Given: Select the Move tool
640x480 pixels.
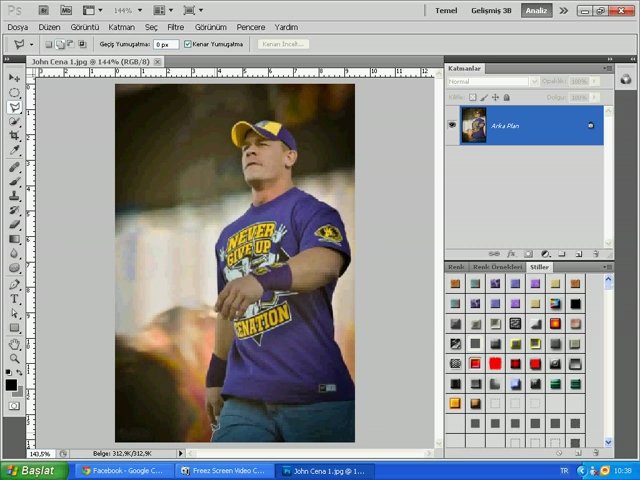Looking at the screenshot, I should pyautogui.click(x=14, y=78).
